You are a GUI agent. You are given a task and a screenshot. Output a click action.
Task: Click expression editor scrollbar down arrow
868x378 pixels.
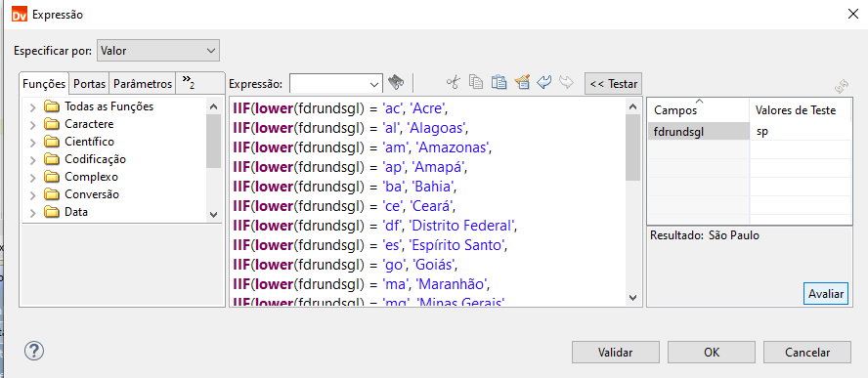pyautogui.click(x=633, y=298)
